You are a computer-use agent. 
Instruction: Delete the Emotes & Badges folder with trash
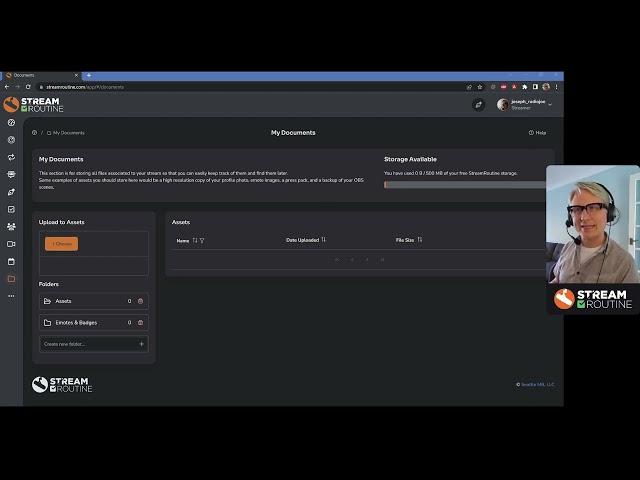(140, 322)
